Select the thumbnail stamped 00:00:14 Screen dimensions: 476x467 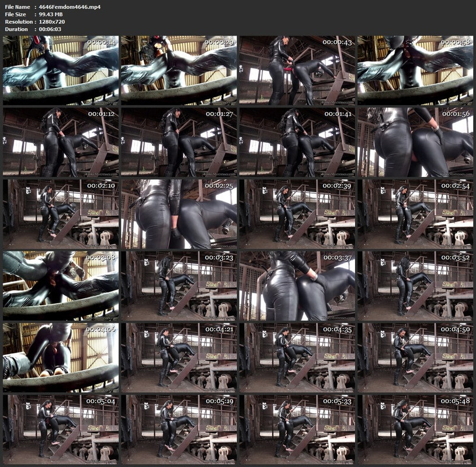61,71
